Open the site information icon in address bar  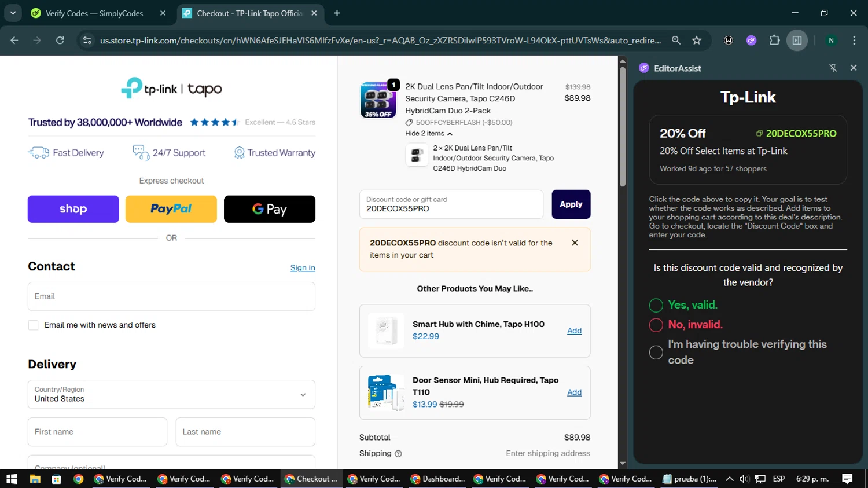[87, 40]
